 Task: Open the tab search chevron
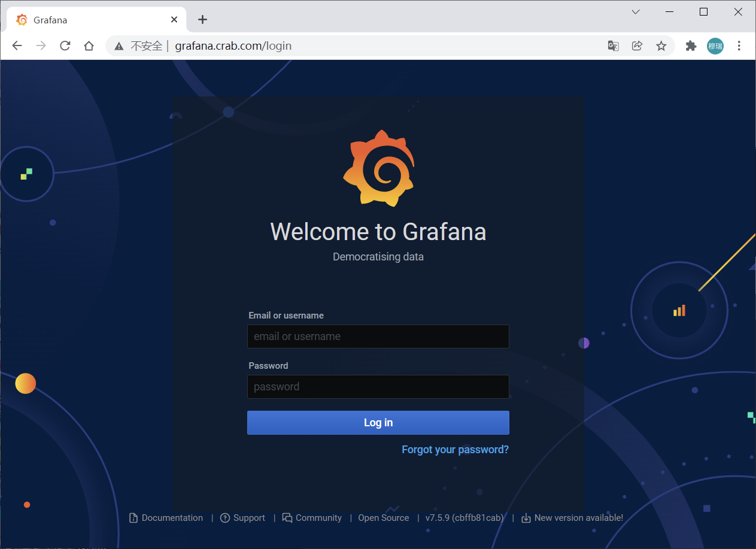pyautogui.click(x=636, y=12)
